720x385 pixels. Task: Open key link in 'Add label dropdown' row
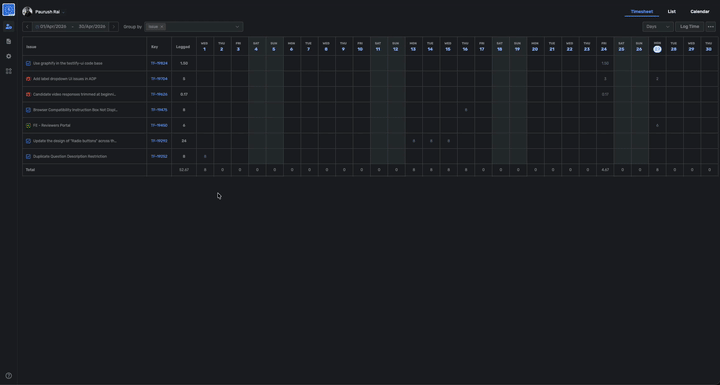[159, 79]
